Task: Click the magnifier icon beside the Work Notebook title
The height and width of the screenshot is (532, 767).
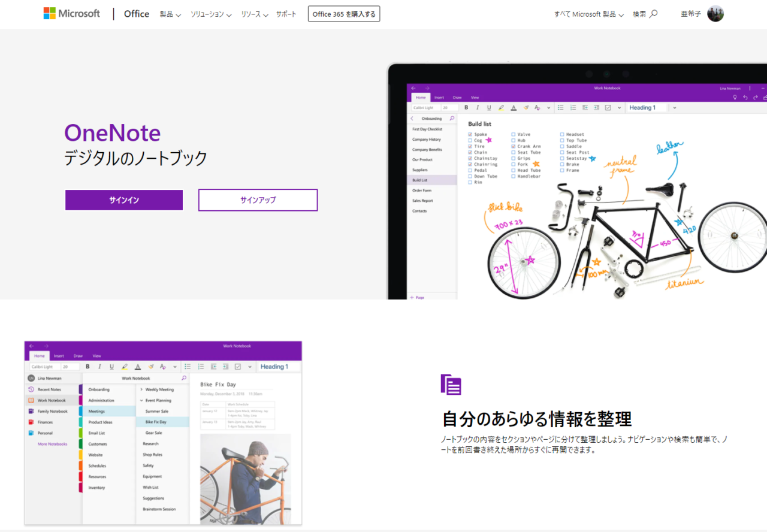Action: tap(184, 378)
